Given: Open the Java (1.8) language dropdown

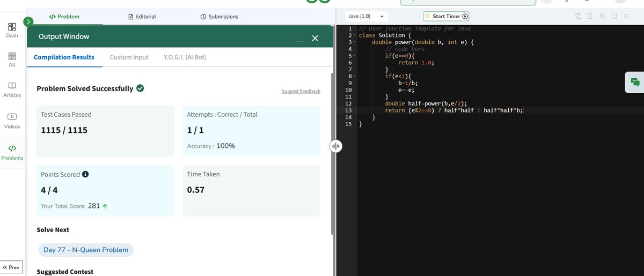Looking at the screenshot, I should click(365, 17).
